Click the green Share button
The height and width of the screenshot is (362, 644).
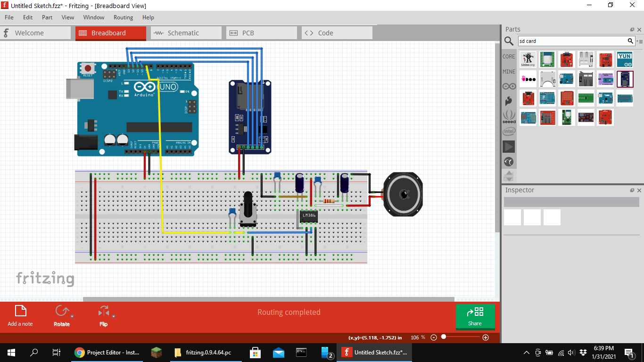(x=475, y=316)
